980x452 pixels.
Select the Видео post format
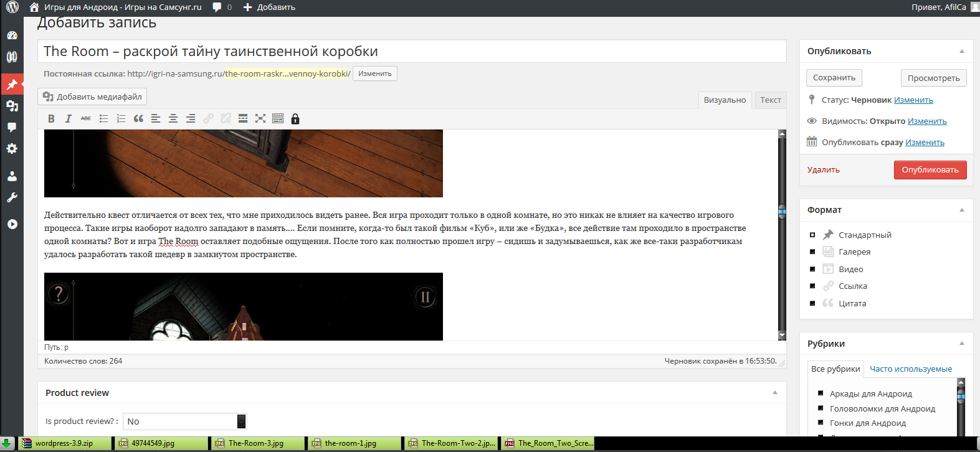[x=812, y=269]
